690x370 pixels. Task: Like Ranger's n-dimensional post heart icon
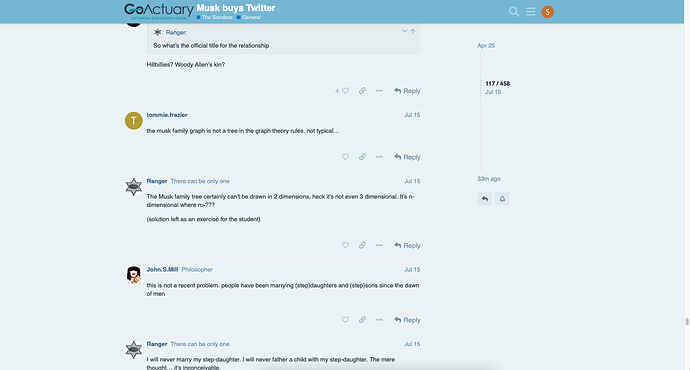[x=345, y=245]
